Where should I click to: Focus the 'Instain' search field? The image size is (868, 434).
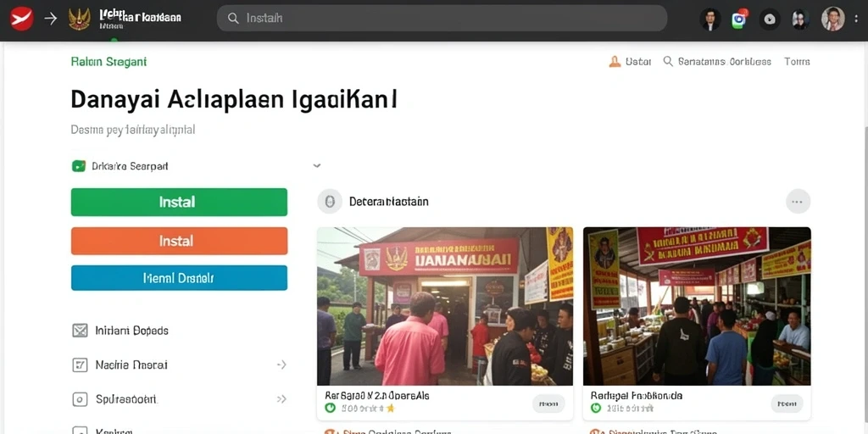click(442, 19)
